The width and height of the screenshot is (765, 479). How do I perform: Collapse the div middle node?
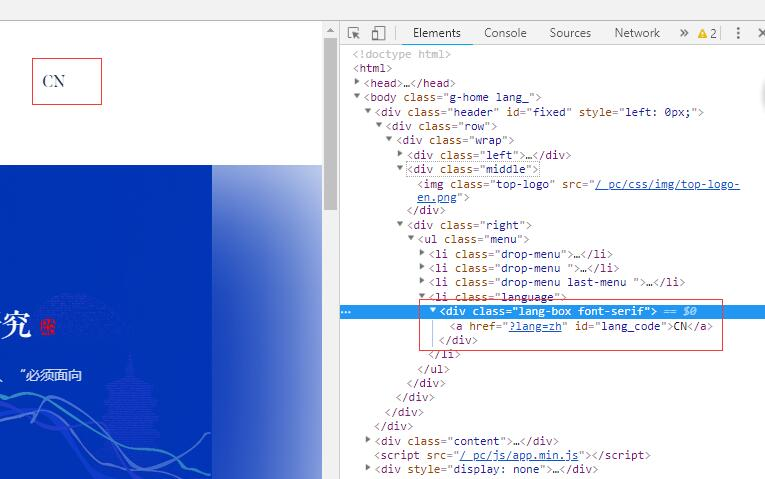(400, 168)
